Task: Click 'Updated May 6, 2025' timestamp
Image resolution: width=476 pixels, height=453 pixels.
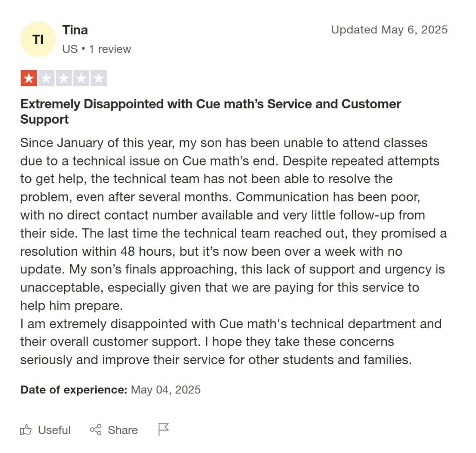Action: point(390,30)
